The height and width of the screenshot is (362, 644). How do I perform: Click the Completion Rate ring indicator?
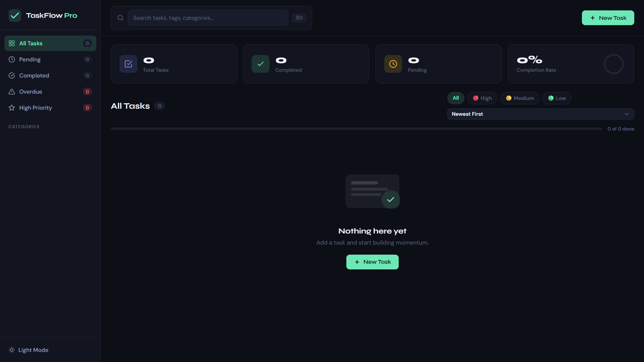click(613, 64)
